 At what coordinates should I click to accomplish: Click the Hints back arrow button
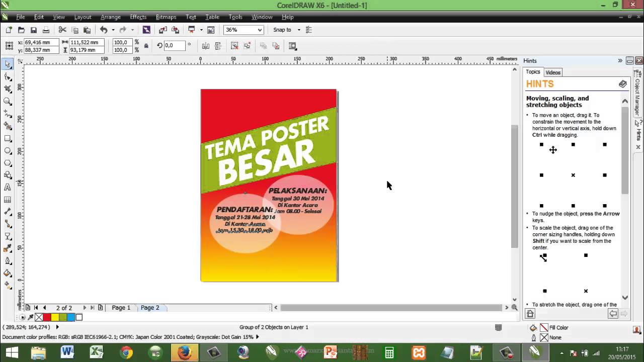(x=613, y=314)
